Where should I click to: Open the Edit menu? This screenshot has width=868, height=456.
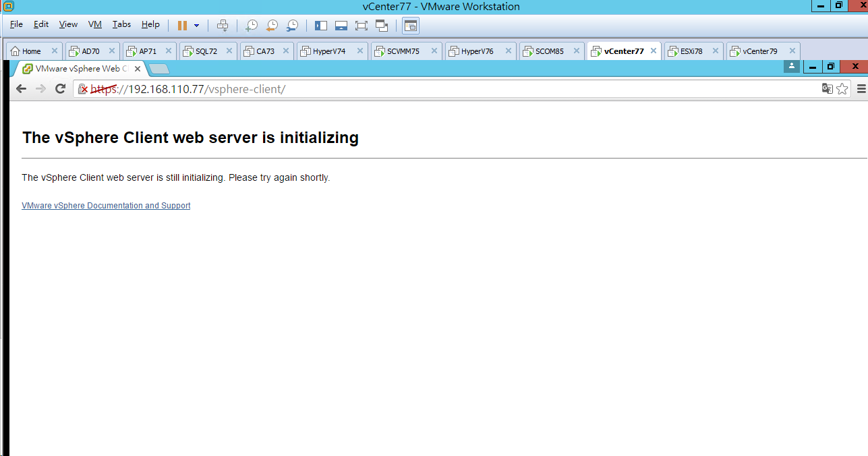41,24
